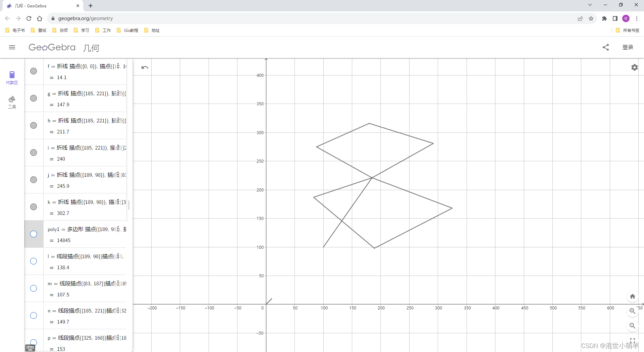
Task: Open more options for row k
Action: 118,202
